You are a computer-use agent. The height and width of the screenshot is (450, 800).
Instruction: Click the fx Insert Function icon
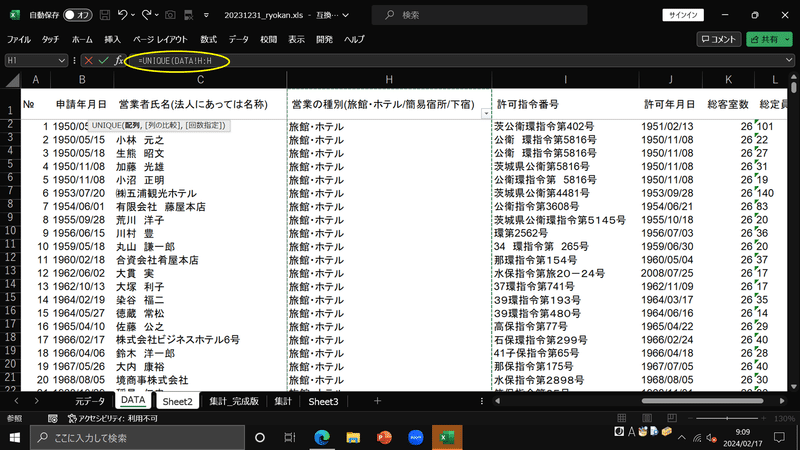point(118,61)
